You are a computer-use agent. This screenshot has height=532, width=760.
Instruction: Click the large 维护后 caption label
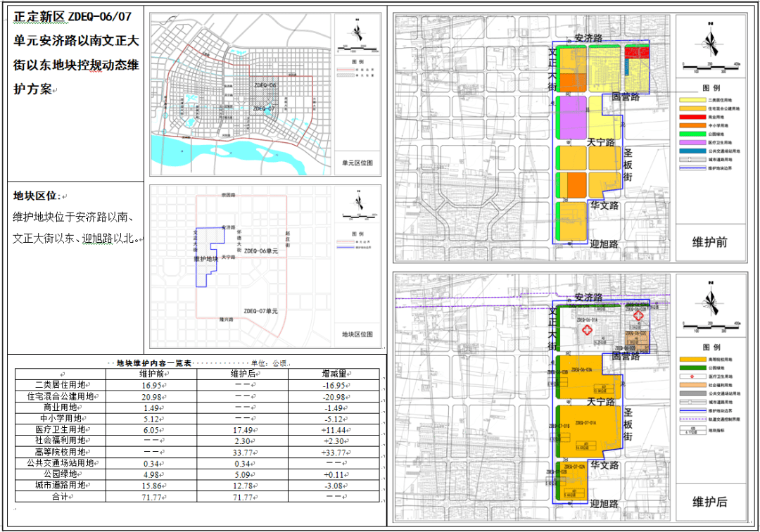pos(709,502)
